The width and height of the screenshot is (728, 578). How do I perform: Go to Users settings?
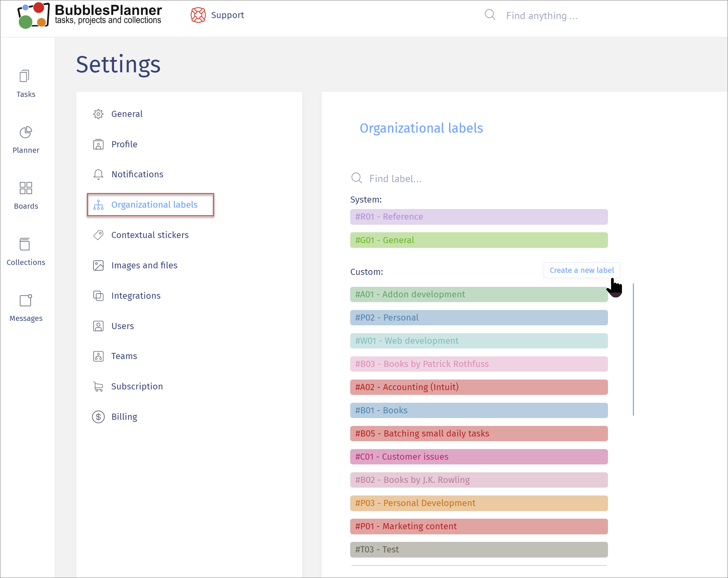point(123,326)
